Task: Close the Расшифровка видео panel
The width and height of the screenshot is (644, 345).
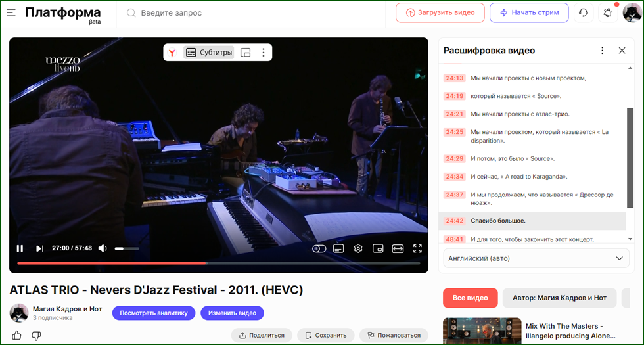Action: (x=622, y=51)
